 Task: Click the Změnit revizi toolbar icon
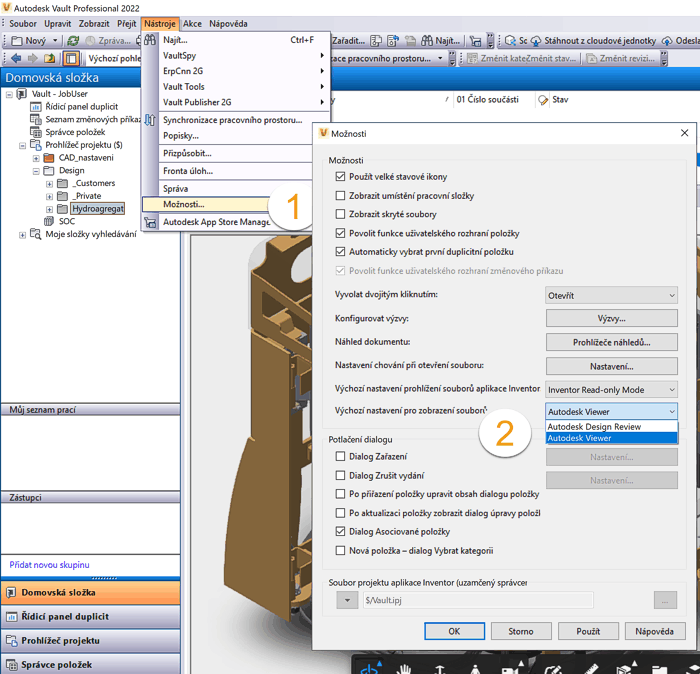[x=592, y=59]
